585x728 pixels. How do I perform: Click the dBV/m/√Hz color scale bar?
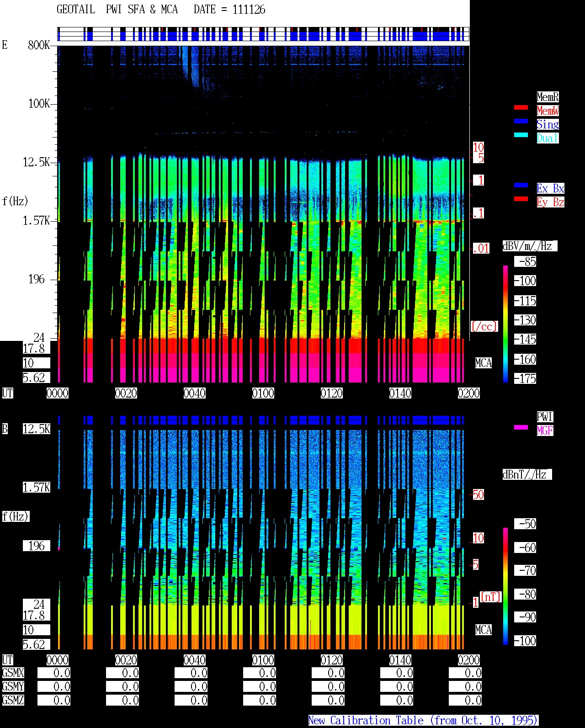505,324
